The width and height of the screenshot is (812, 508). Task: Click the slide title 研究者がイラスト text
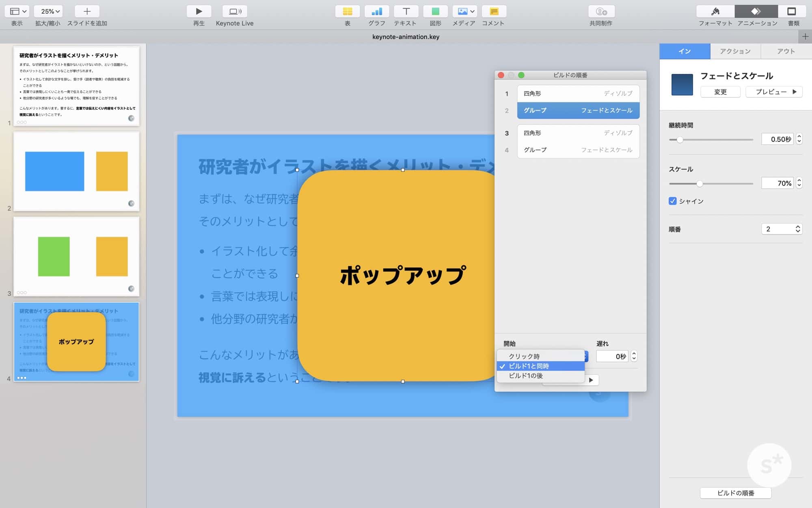pos(347,167)
